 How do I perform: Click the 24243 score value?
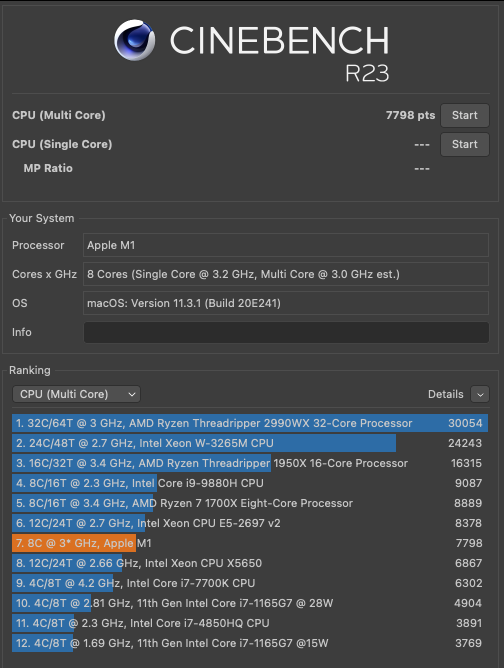(465, 443)
